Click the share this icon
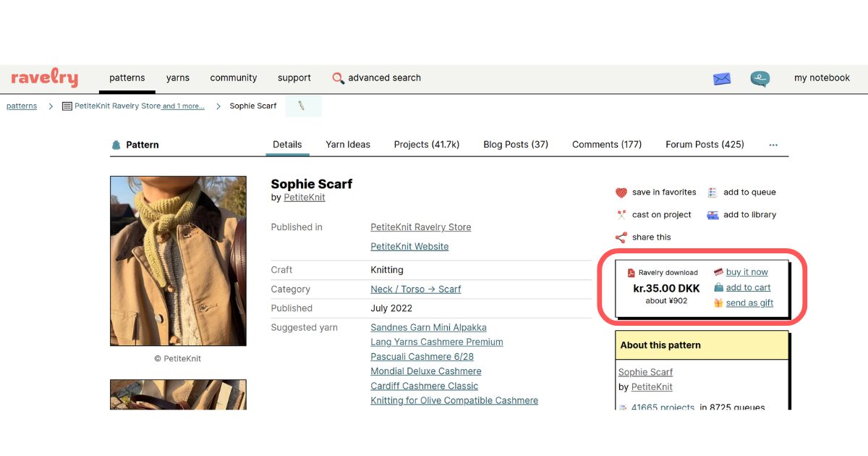Viewport: 868px width, 456px height. point(621,237)
